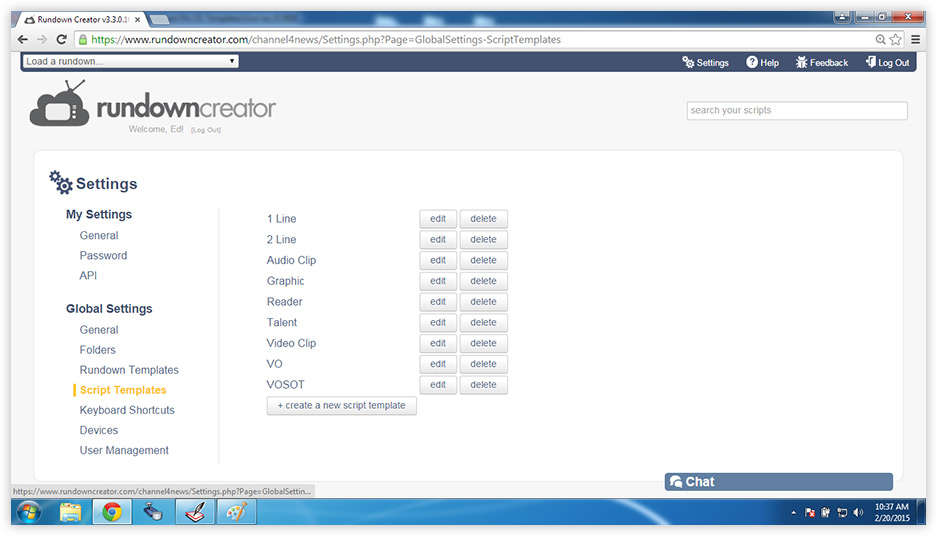Open the Devices settings page
Viewport: 937px width, 536px height.
tap(99, 430)
